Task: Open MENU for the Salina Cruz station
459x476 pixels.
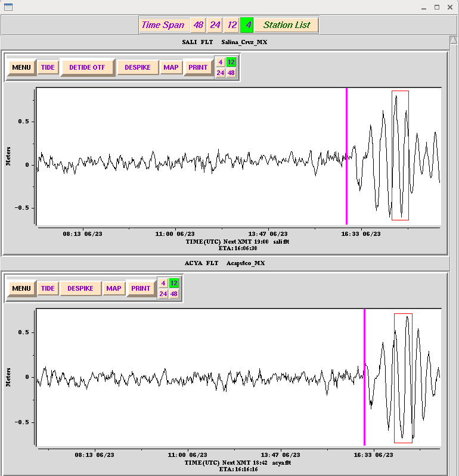Action: coord(21,67)
